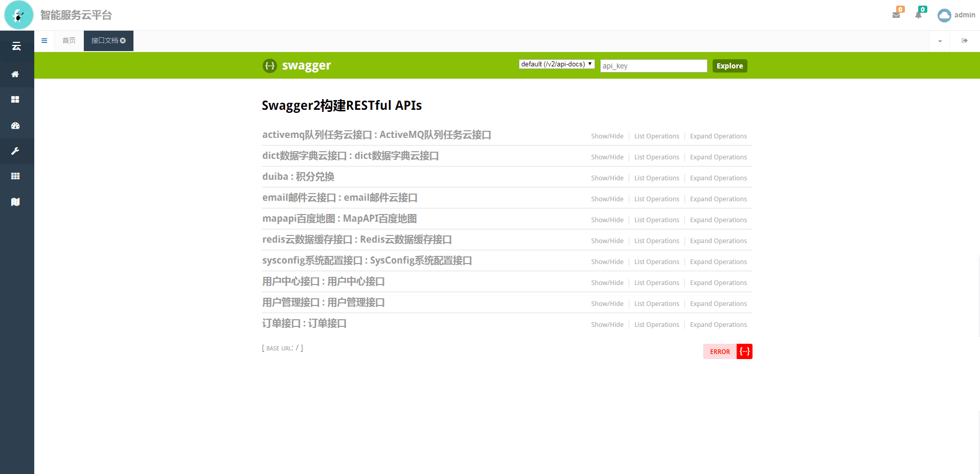Image resolution: width=980 pixels, height=474 pixels.
Task: Click List Operations for 用户管理接口
Action: point(656,304)
